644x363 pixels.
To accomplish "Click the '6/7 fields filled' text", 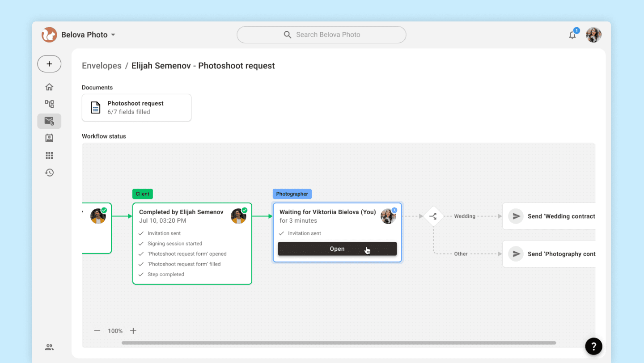I will coord(129,112).
